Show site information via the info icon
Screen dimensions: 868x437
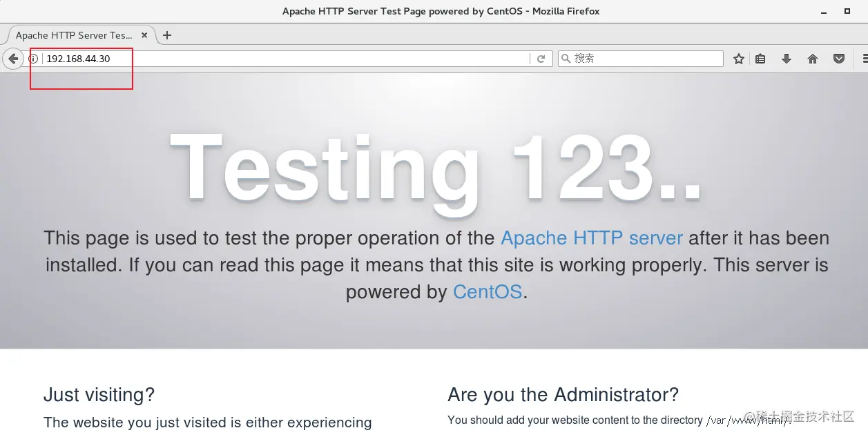click(x=33, y=59)
